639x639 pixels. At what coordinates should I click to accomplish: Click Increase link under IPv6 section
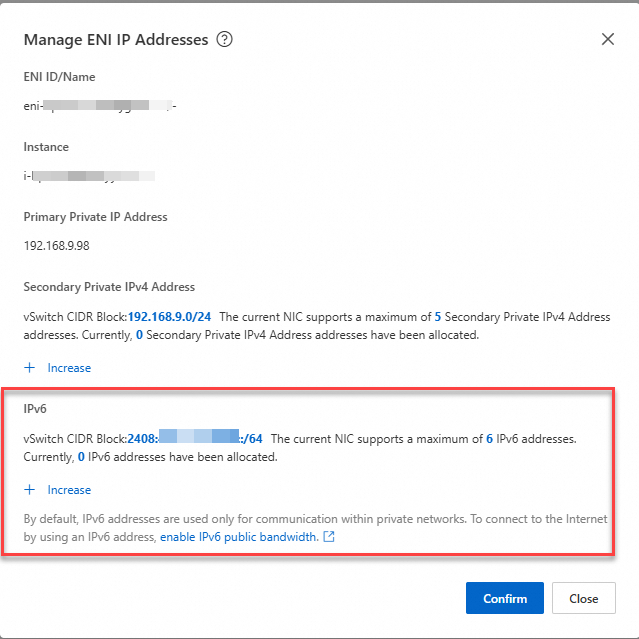pyautogui.click(x=69, y=490)
